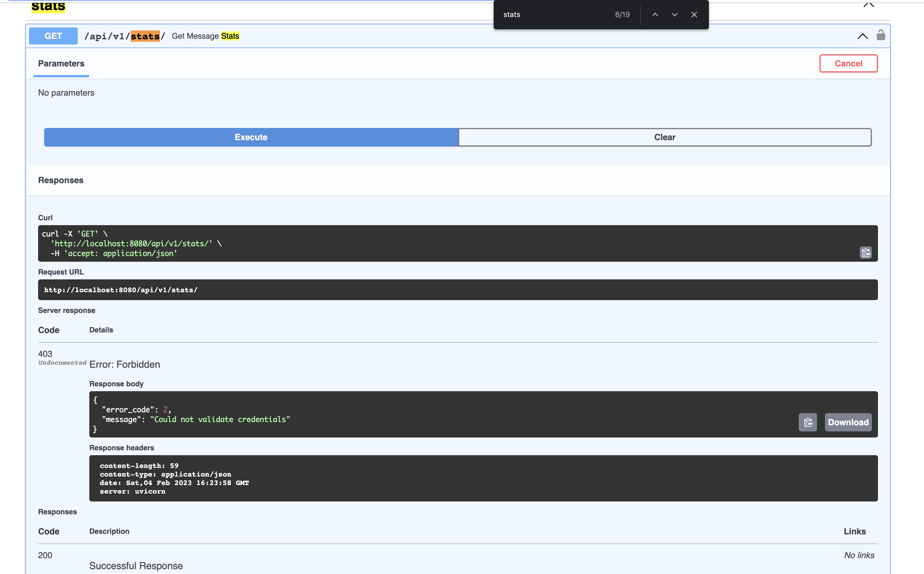Clear the server response

pos(664,137)
